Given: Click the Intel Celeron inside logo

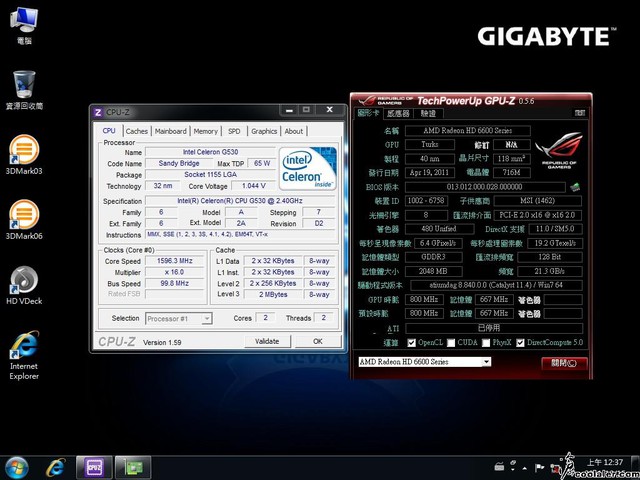Looking at the screenshot, I should [308, 168].
